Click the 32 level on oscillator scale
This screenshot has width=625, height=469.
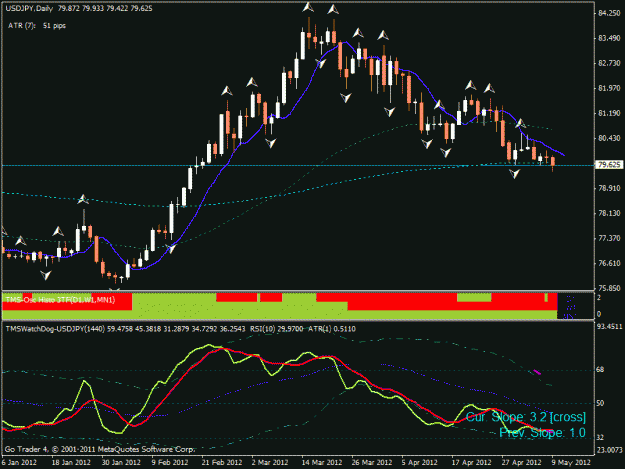click(600, 438)
